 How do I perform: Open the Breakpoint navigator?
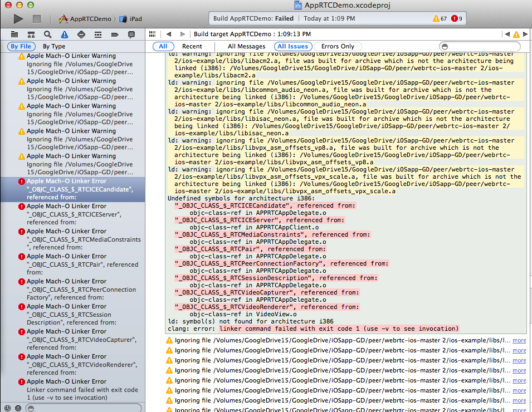tap(115, 35)
